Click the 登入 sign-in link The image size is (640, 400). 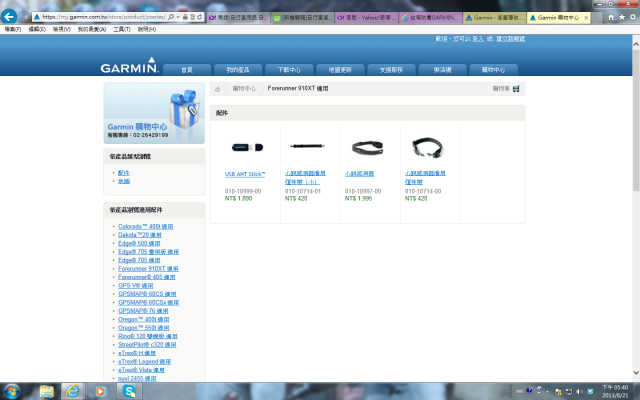[478, 39]
